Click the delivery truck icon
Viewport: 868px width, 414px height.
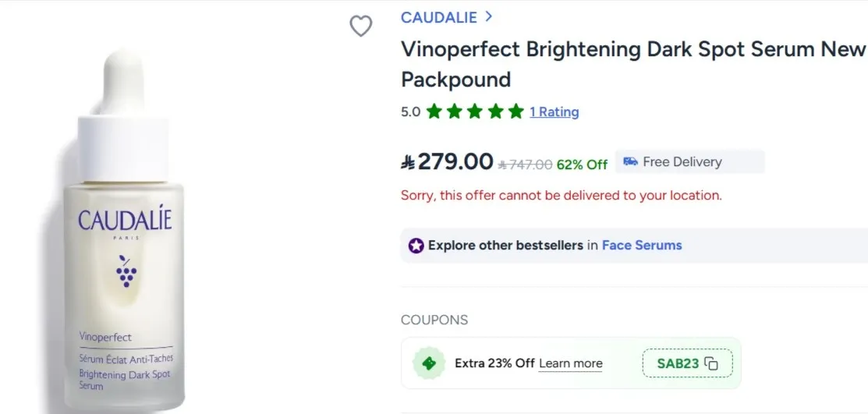pos(630,161)
